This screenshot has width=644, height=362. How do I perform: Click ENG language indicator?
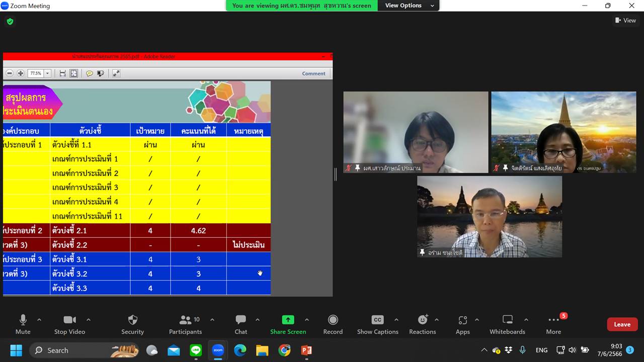[x=541, y=350]
